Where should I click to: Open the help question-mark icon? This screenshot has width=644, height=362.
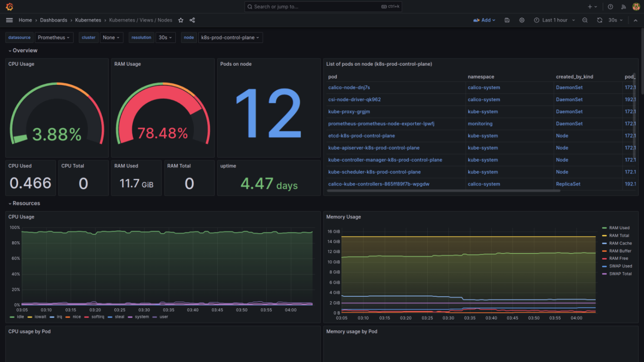point(610,7)
